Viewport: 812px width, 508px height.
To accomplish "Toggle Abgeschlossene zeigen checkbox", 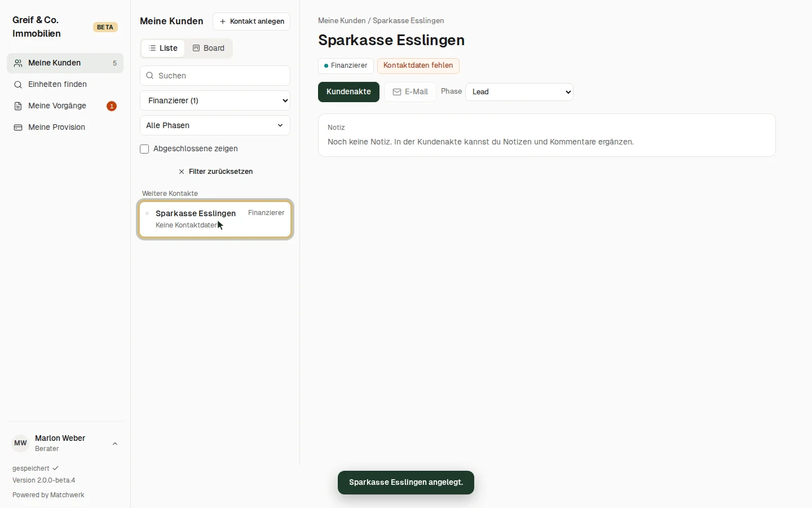I will tap(144, 149).
